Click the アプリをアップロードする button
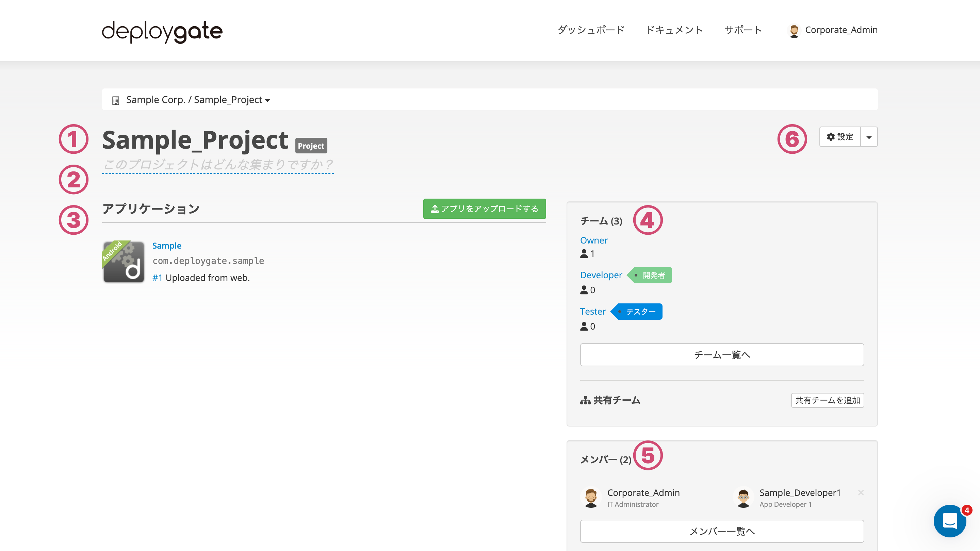The width and height of the screenshot is (980, 551). [x=484, y=209]
